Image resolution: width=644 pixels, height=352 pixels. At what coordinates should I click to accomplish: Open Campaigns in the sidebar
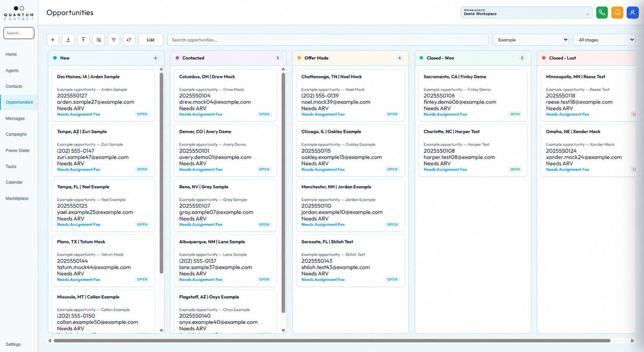pyautogui.click(x=16, y=134)
